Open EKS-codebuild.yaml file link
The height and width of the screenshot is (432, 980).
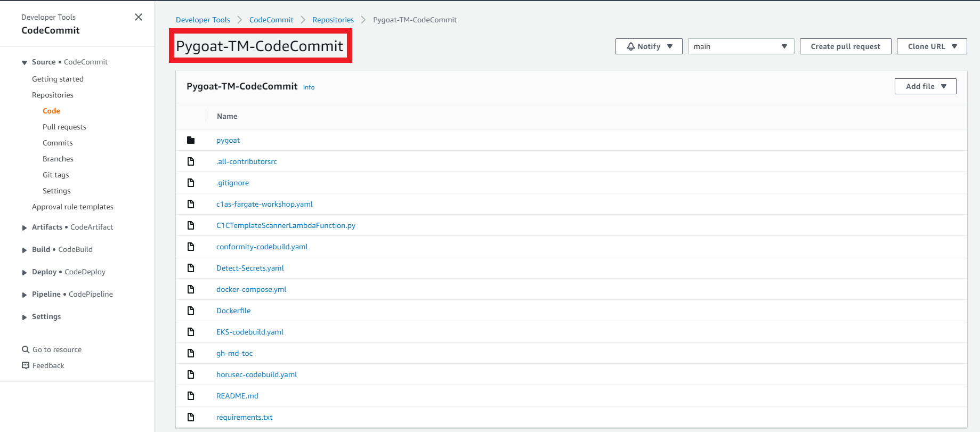coord(250,332)
